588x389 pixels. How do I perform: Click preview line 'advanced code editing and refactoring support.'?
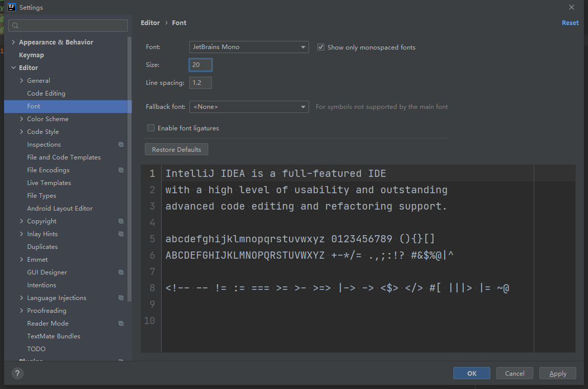click(306, 207)
